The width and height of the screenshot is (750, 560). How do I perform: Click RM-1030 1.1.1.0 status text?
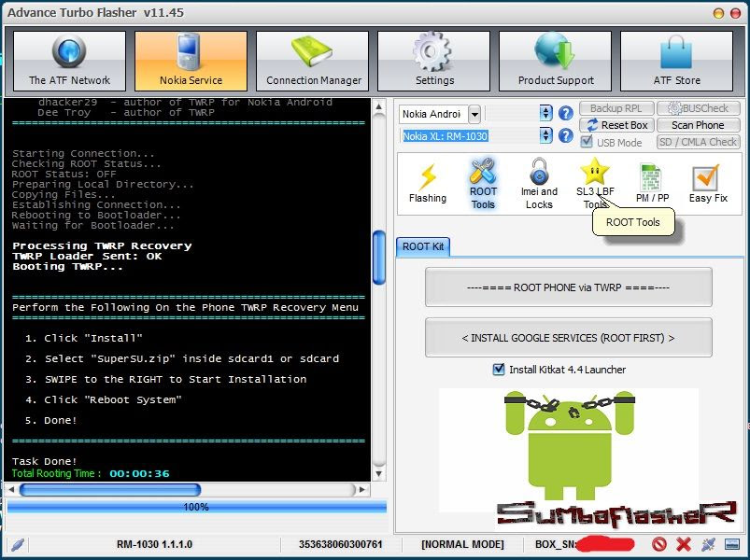pos(154,544)
